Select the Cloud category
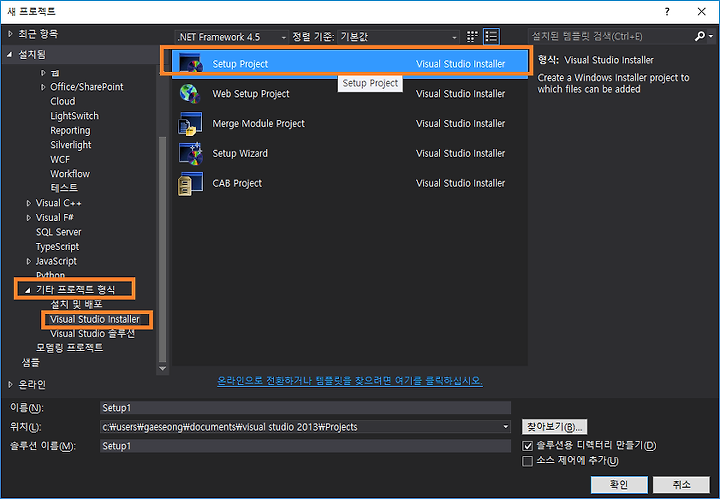This screenshot has height=499, width=720. pos(62,101)
